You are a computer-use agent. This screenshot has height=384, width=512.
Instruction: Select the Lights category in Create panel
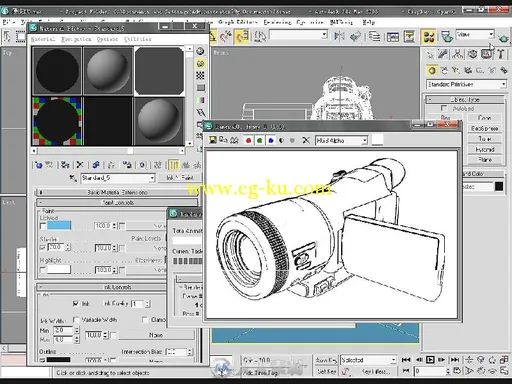(456, 70)
